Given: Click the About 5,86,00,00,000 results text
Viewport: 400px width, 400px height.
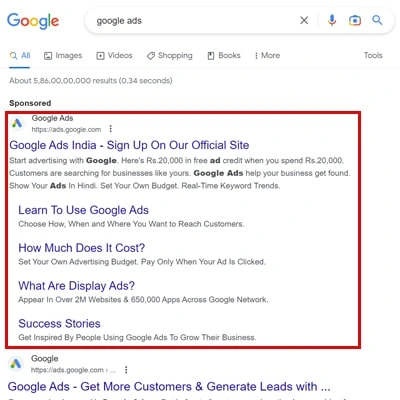Looking at the screenshot, I should pyautogui.click(x=91, y=81).
